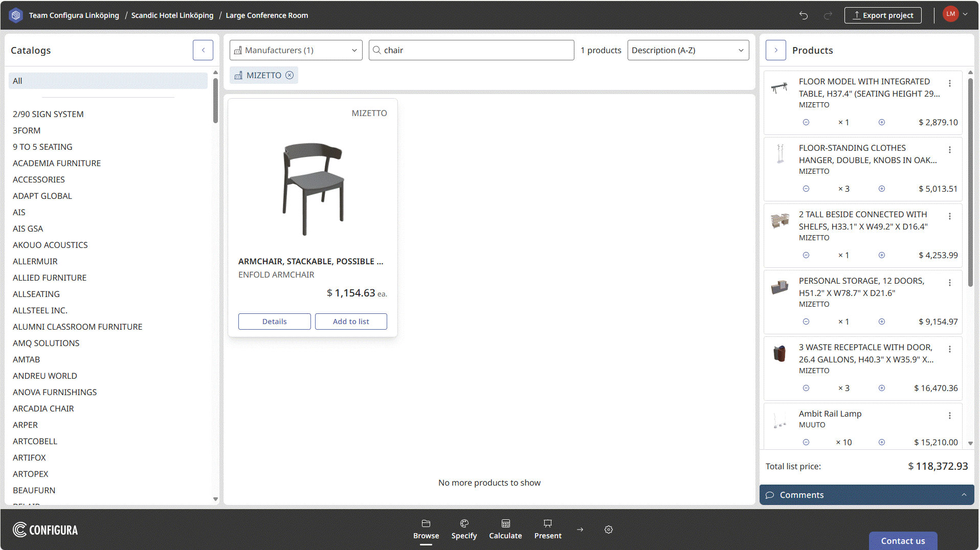The image size is (980, 550).
Task: Switch to the Browse tab
Action: point(426,530)
